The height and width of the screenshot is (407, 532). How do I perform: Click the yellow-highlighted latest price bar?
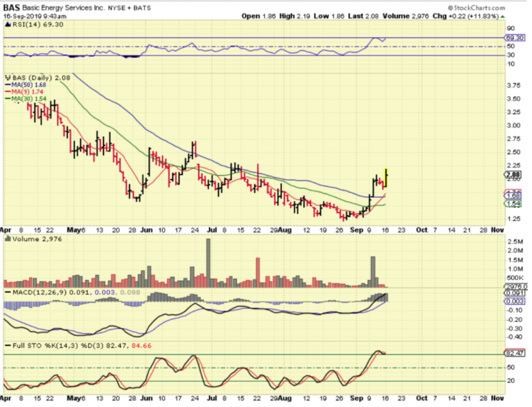pyautogui.click(x=386, y=178)
